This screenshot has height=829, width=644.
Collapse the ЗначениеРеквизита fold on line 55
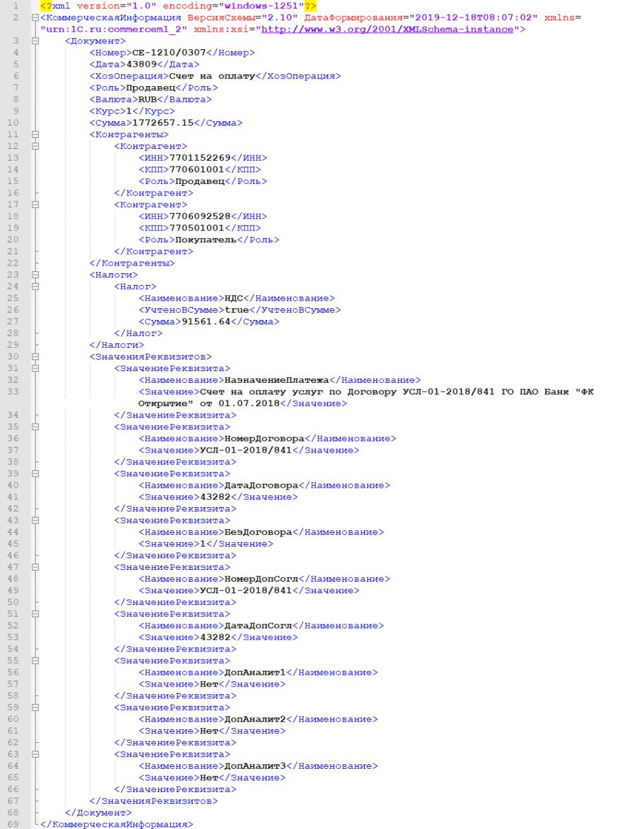35,661
